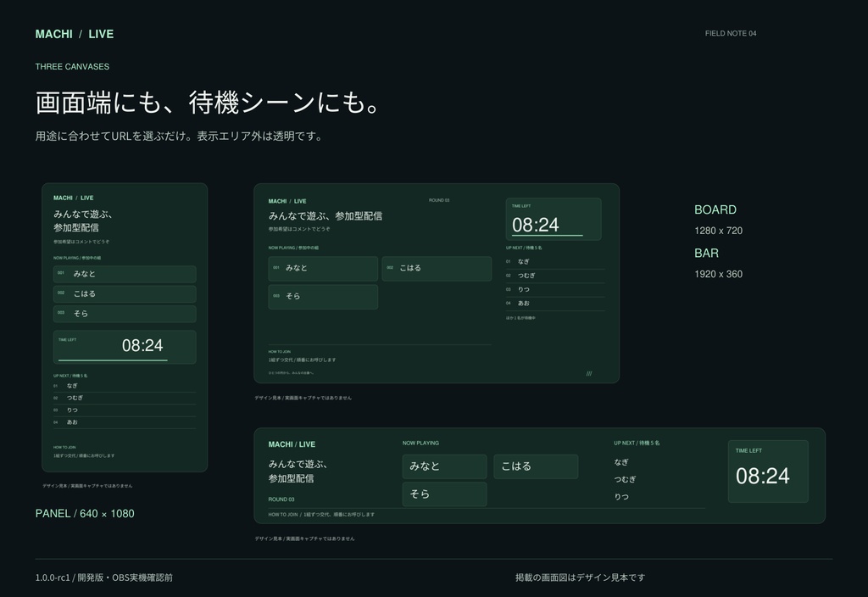The image size is (868, 597).
Task: Click waiting entry 01 なぎ in the panel mockup
Action: click(125, 386)
